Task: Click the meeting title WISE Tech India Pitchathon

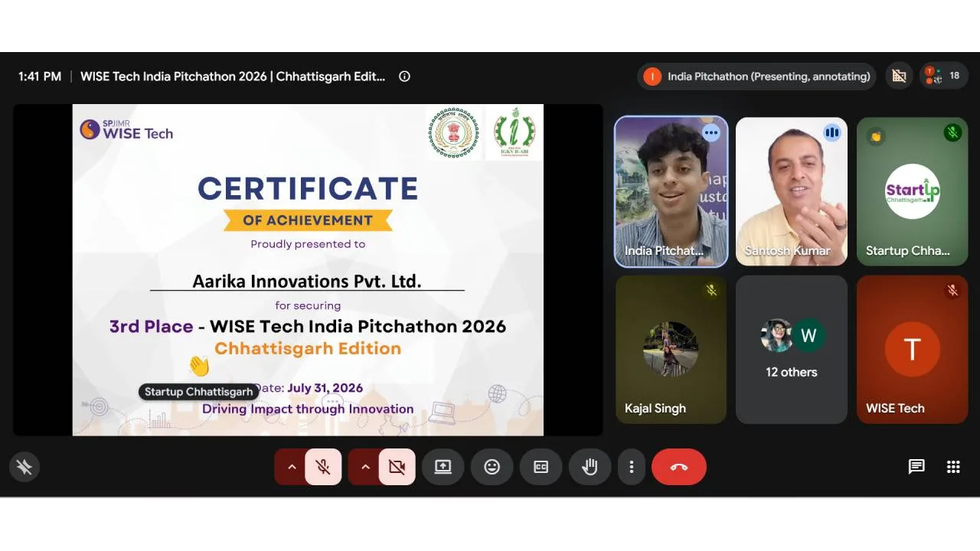Action: tap(233, 77)
